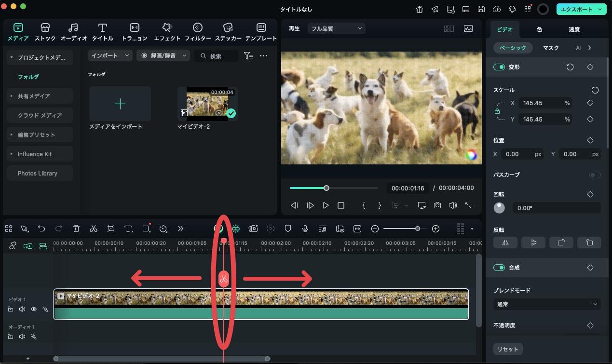Open preview volume speaker icon
612x364 pixels.
pyautogui.click(x=452, y=205)
